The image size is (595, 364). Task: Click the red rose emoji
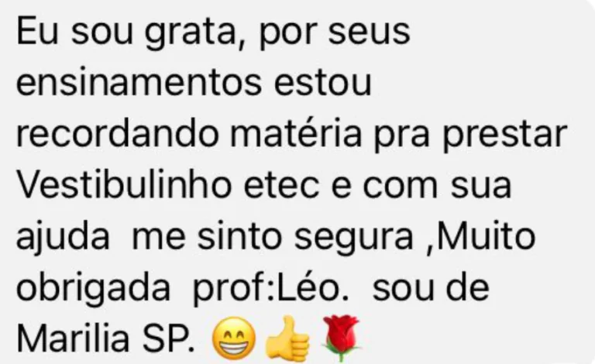(x=341, y=337)
